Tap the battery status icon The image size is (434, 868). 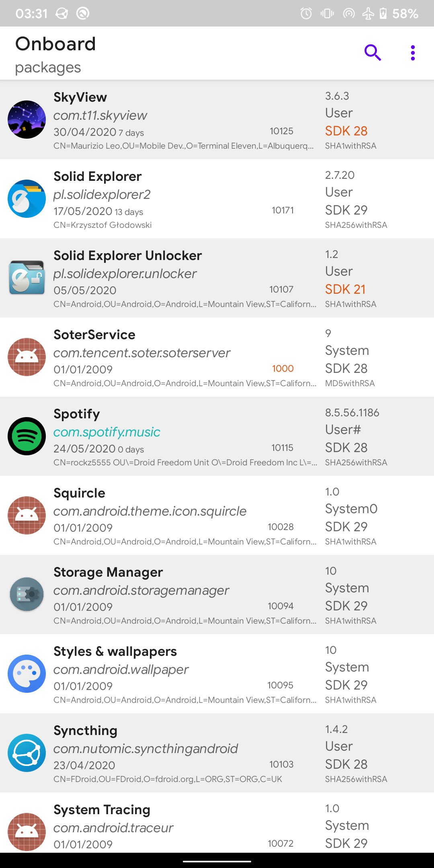(x=383, y=14)
